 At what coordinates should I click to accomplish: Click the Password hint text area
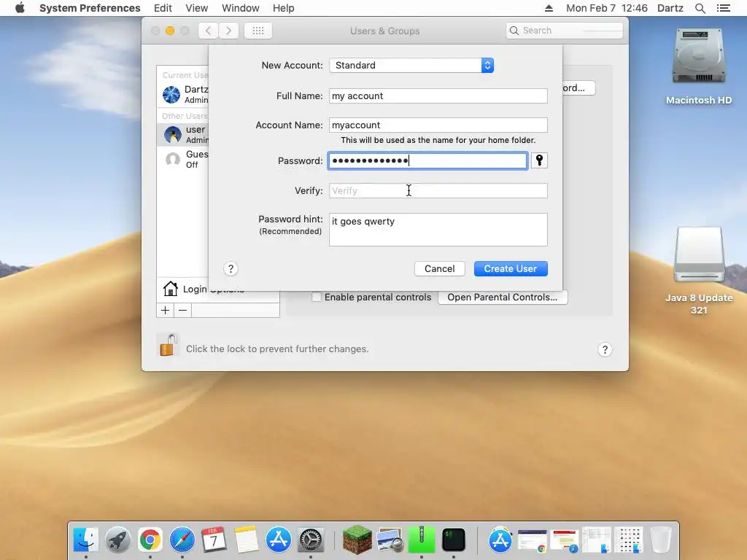click(438, 230)
